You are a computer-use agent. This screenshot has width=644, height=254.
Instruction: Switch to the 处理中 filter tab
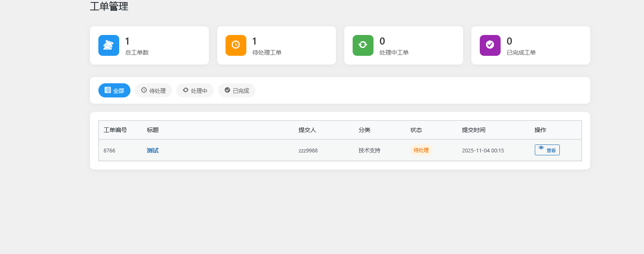point(195,90)
